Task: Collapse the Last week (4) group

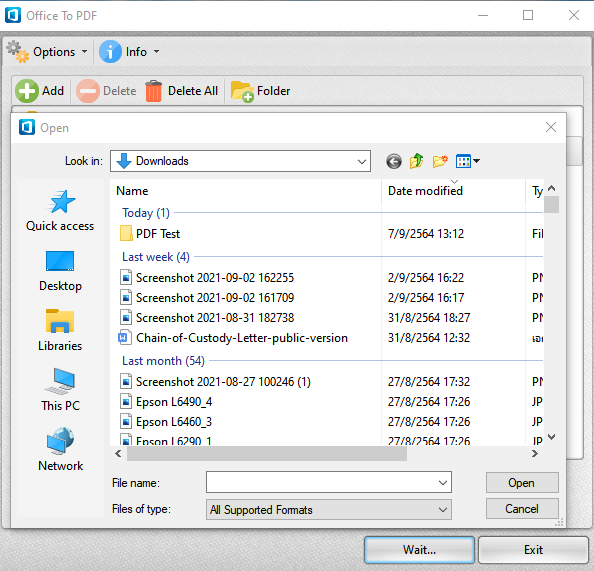Action: [156, 257]
